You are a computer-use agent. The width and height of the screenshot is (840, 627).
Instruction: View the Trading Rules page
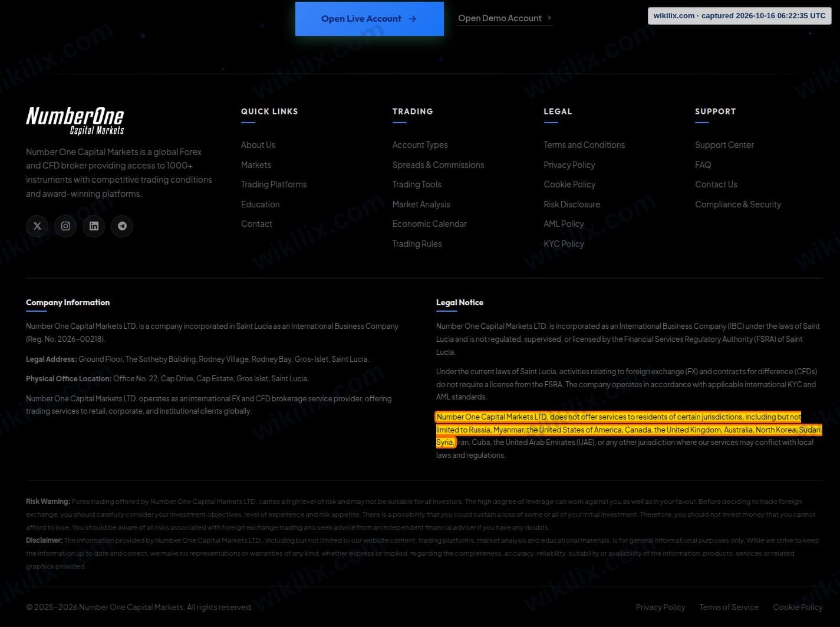pyautogui.click(x=417, y=244)
